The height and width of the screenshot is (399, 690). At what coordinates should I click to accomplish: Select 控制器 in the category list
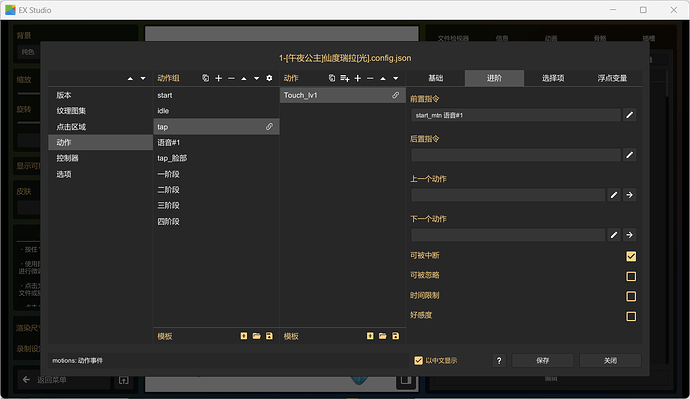pyautogui.click(x=100, y=158)
